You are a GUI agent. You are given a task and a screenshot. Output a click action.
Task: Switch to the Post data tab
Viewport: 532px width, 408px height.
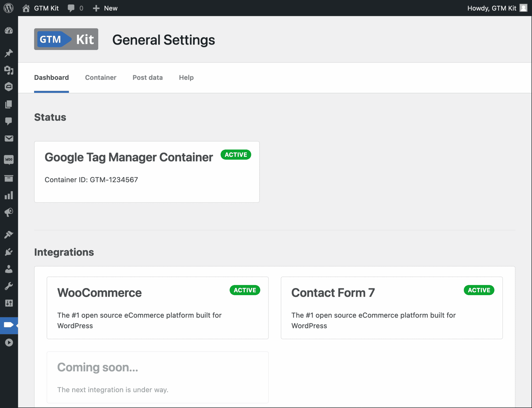(x=148, y=77)
